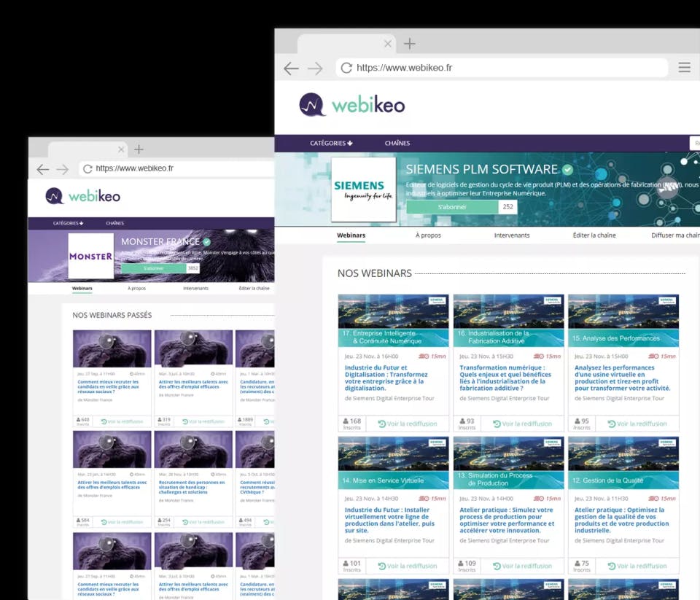
Task: Click URL address bar in Monster window
Action: [x=176, y=168]
